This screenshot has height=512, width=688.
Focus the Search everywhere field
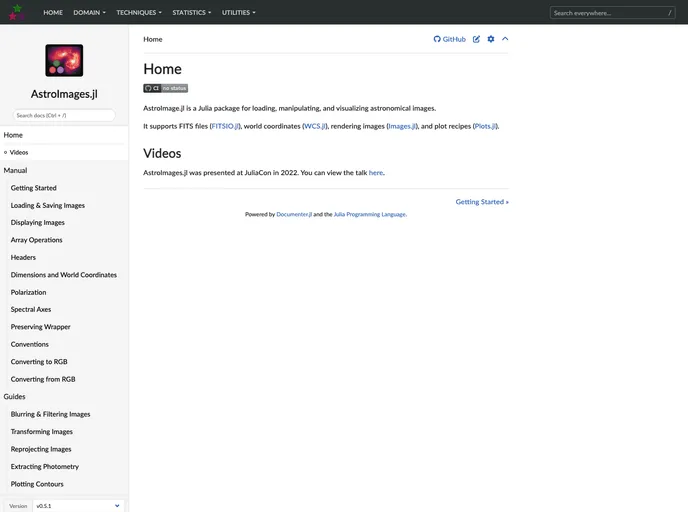(612, 13)
